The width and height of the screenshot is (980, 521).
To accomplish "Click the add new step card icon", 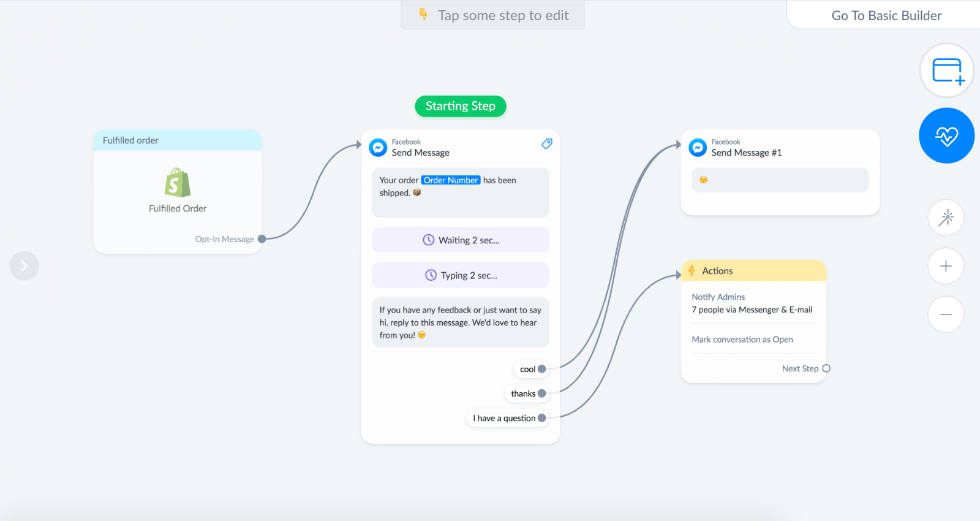I will pos(947,70).
